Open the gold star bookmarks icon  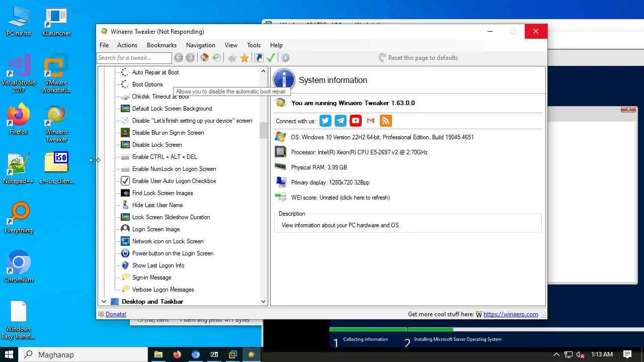point(245,58)
